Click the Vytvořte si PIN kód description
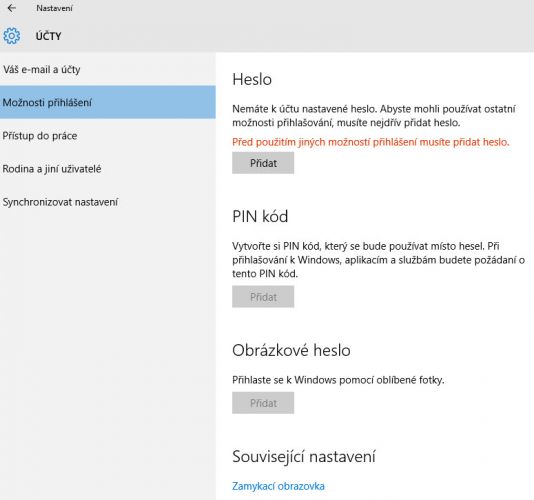Viewport: 534px width, 500px height. point(378,260)
